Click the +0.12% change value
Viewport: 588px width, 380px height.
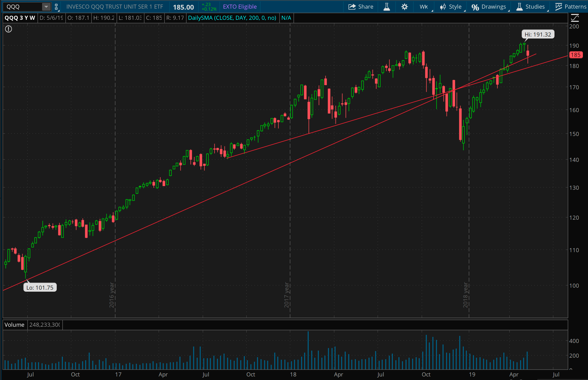tap(209, 9)
